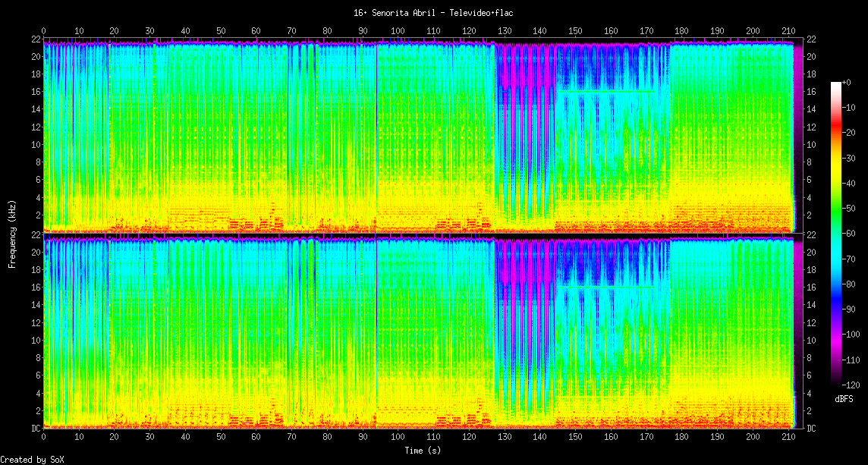This screenshot has width=868, height=465.
Task: Click the 22 label at top-left of upper channel
Action: point(36,39)
